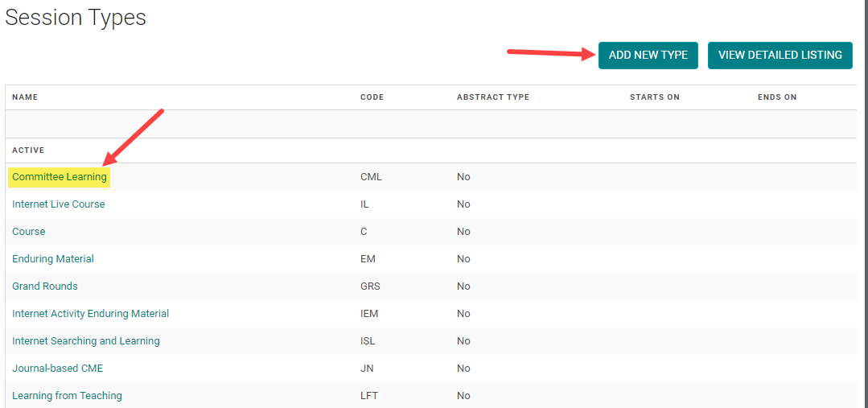Click the ADD NEW TYPE button

tap(648, 56)
